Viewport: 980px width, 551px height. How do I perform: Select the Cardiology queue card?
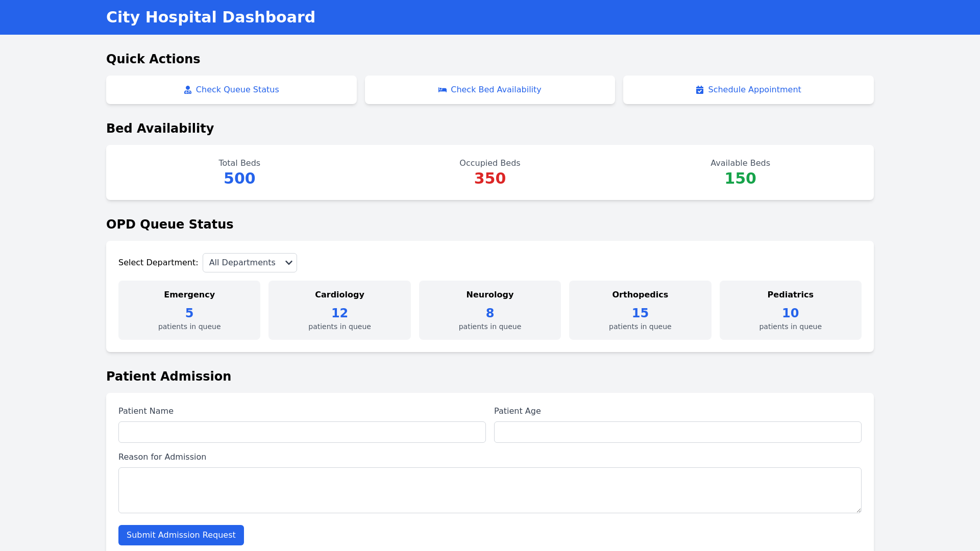tap(339, 310)
